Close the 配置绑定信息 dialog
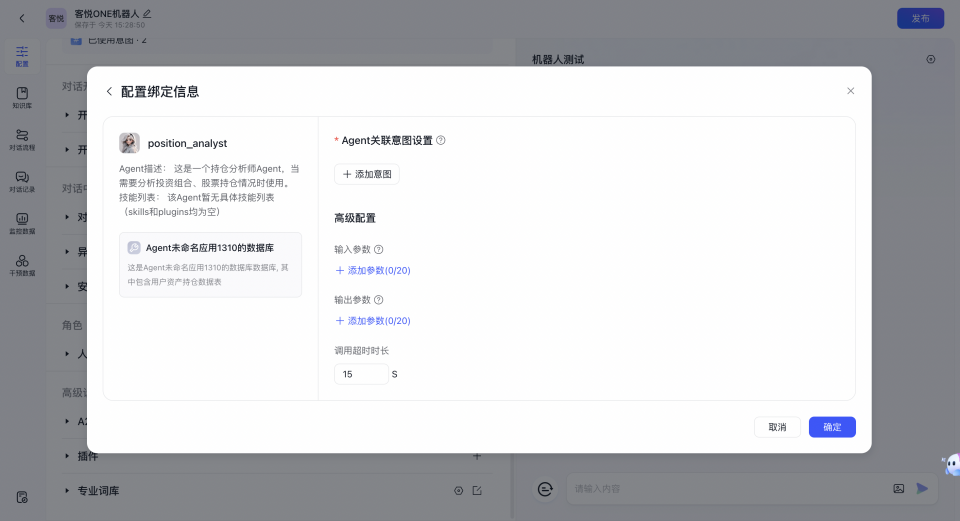 pos(850,91)
